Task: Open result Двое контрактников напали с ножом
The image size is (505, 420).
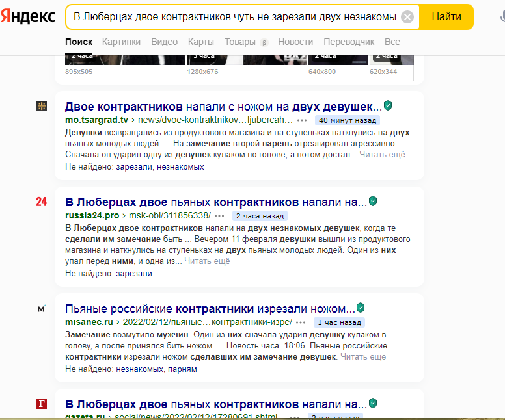Action: click(223, 107)
